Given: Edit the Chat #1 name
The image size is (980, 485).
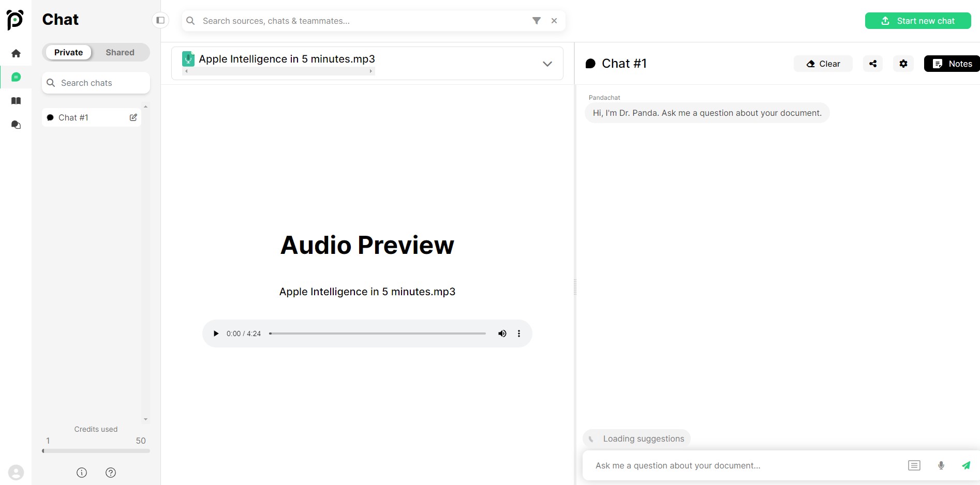Looking at the screenshot, I should click(x=133, y=117).
